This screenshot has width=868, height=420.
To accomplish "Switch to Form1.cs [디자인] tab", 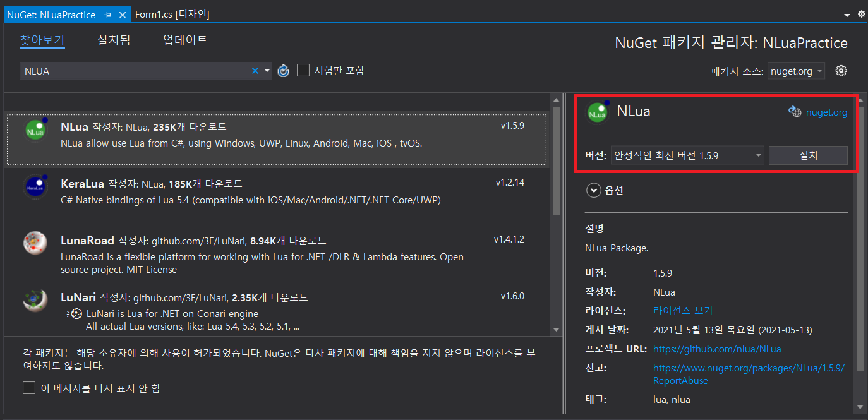I will [172, 15].
